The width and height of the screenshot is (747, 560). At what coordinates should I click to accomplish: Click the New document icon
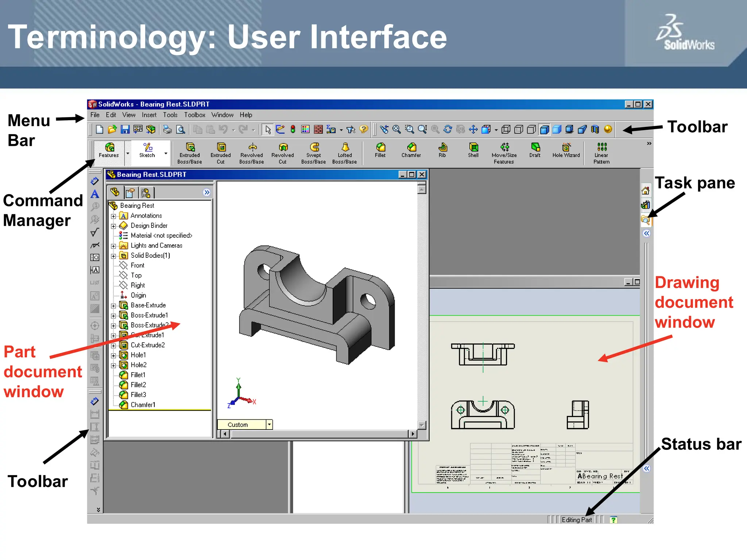click(100, 129)
